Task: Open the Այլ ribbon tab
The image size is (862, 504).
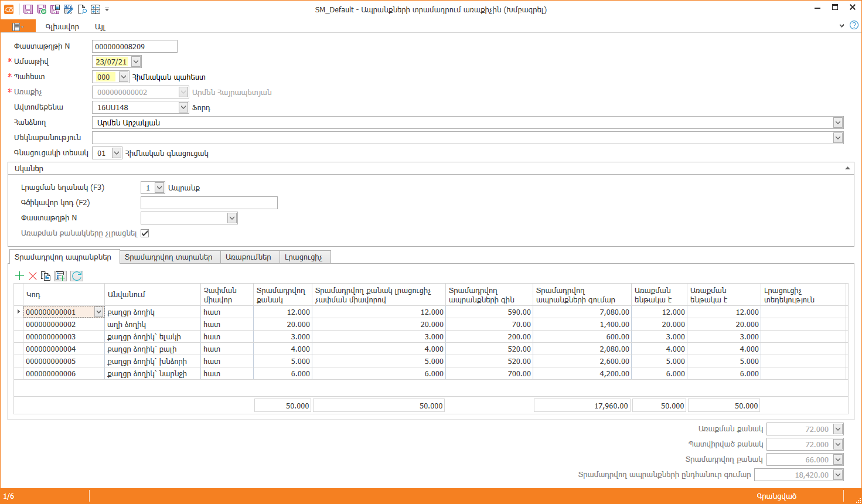Action: tap(100, 27)
